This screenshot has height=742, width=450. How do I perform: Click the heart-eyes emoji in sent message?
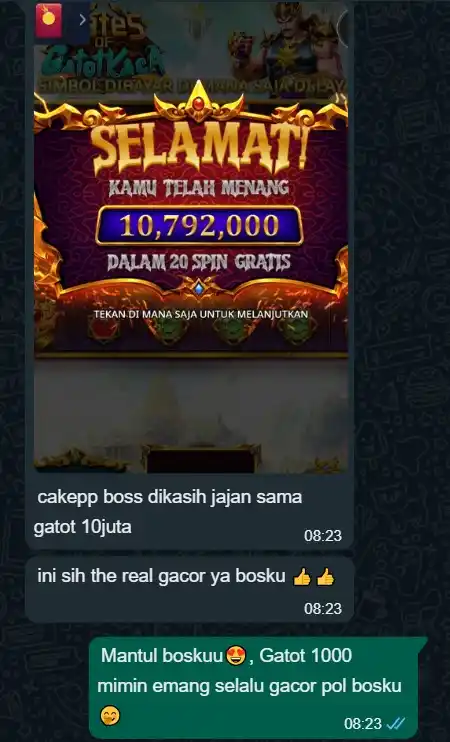click(236, 657)
